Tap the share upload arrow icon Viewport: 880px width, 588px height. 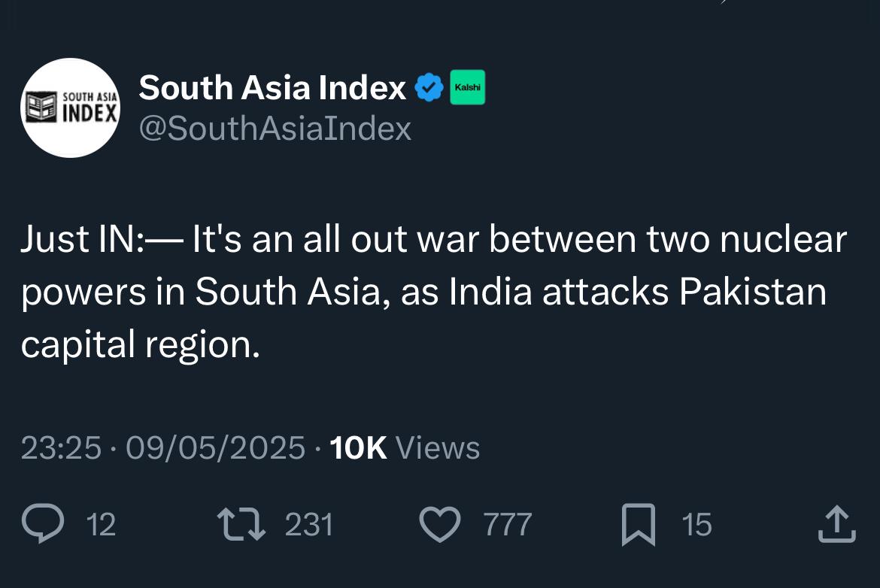(x=836, y=524)
